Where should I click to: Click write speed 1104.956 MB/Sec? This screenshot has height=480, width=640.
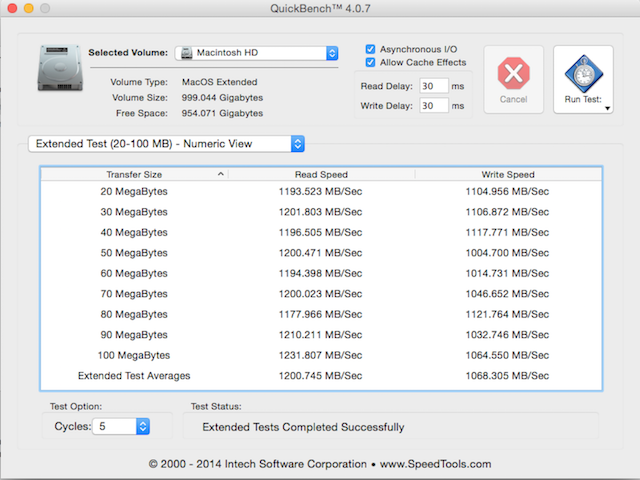tap(507, 191)
